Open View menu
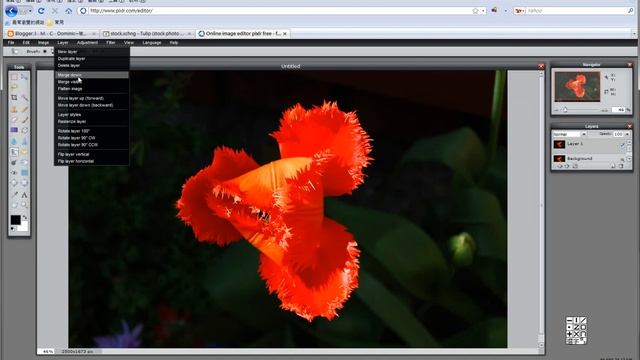 pyautogui.click(x=129, y=42)
